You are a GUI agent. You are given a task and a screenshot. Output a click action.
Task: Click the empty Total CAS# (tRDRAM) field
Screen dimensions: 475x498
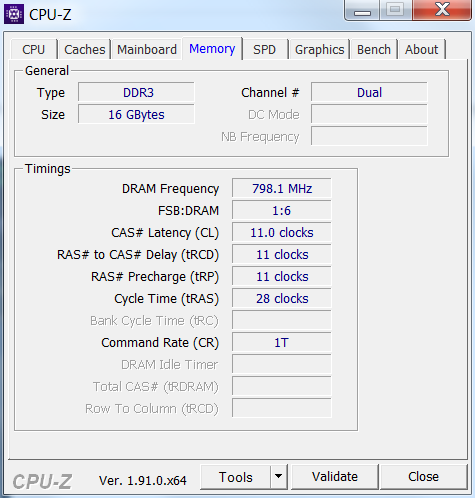(282, 386)
